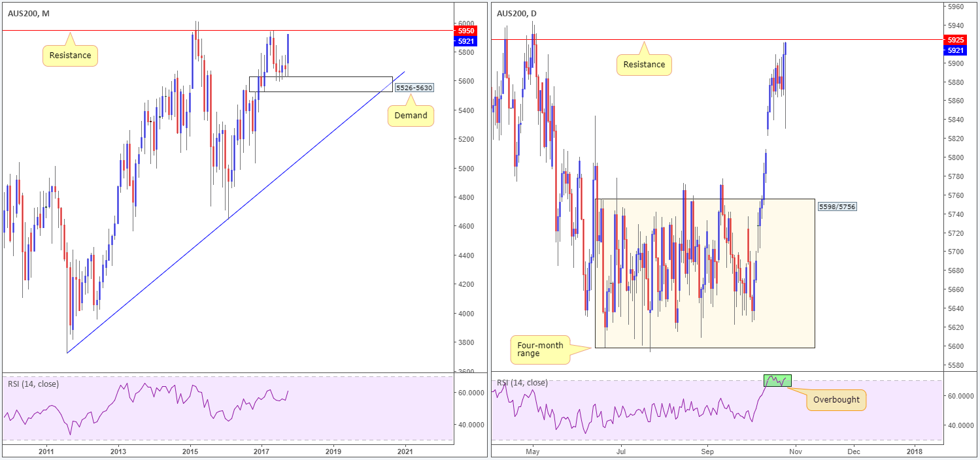
Task: Select the Four-month range callout
Action: pos(539,350)
